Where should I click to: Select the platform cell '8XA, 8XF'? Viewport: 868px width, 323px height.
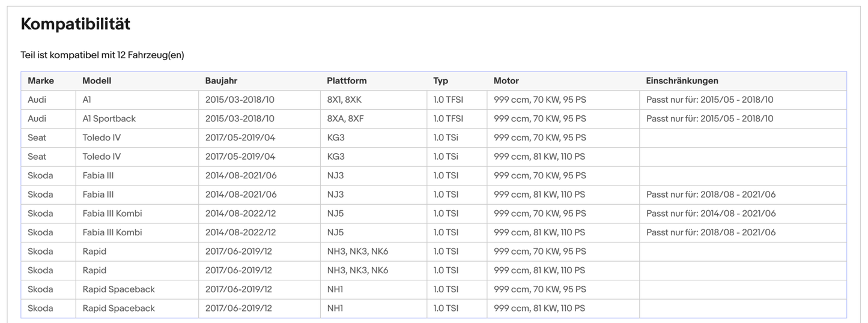[345, 119]
